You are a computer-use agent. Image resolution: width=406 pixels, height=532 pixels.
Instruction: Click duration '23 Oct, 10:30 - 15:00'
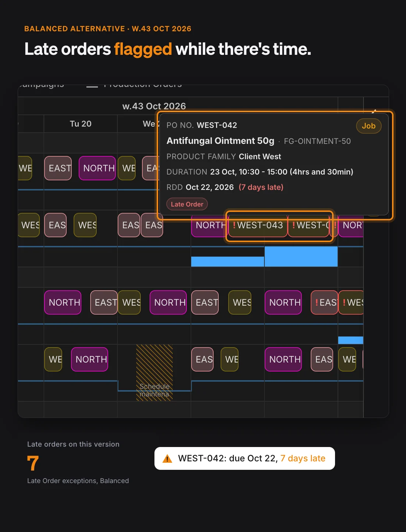[249, 172]
